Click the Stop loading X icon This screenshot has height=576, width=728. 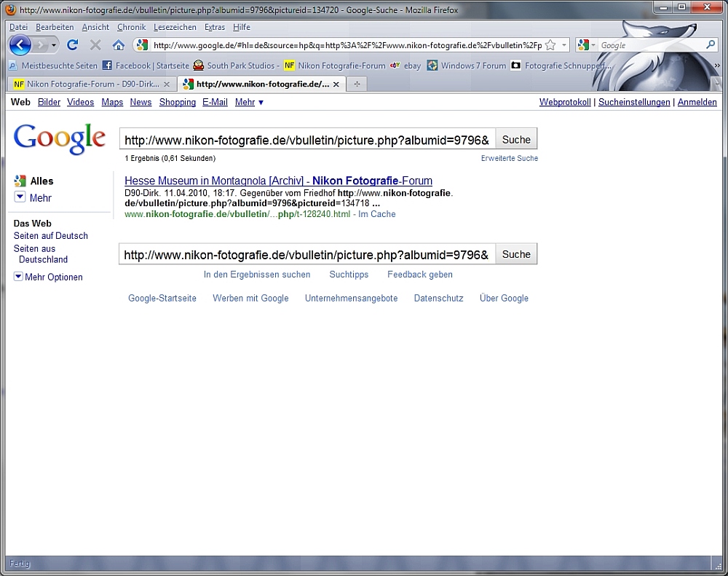coord(95,45)
